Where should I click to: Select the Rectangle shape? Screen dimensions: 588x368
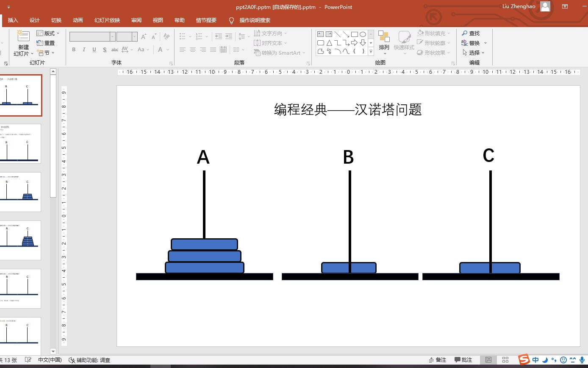pos(355,34)
